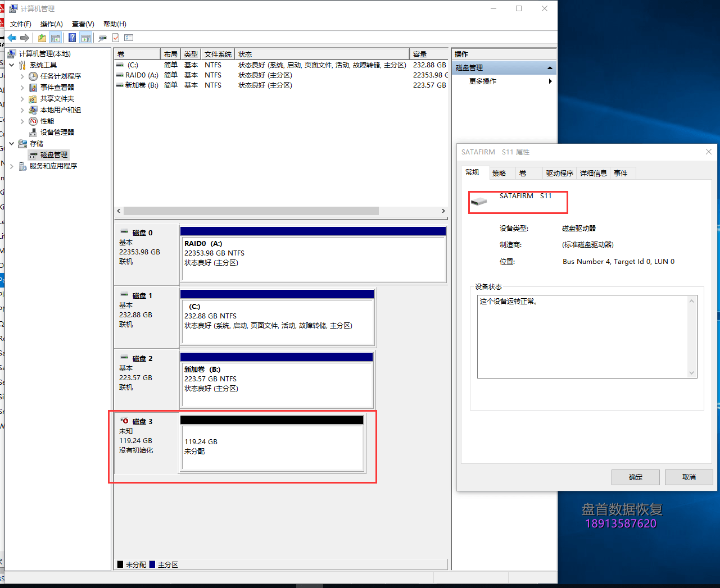
Task: Open the 查看(V) menu
Action: [83, 24]
